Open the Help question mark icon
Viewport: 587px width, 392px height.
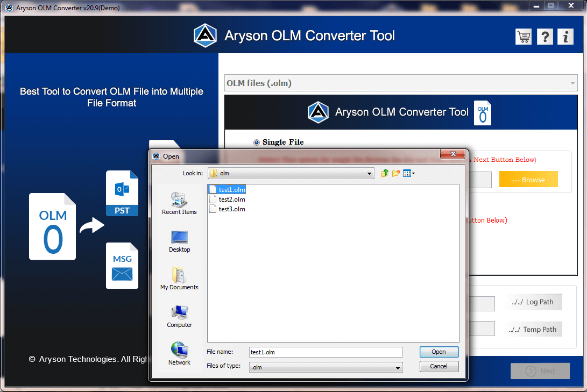point(544,37)
